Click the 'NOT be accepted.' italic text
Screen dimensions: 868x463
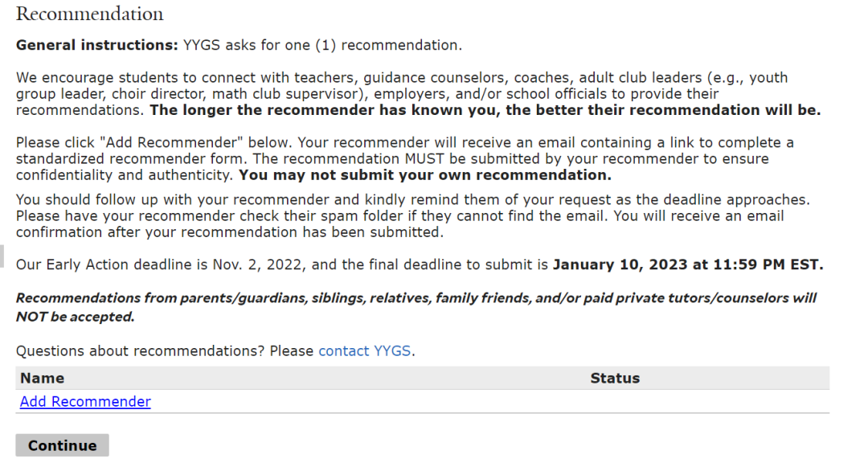(x=75, y=318)
